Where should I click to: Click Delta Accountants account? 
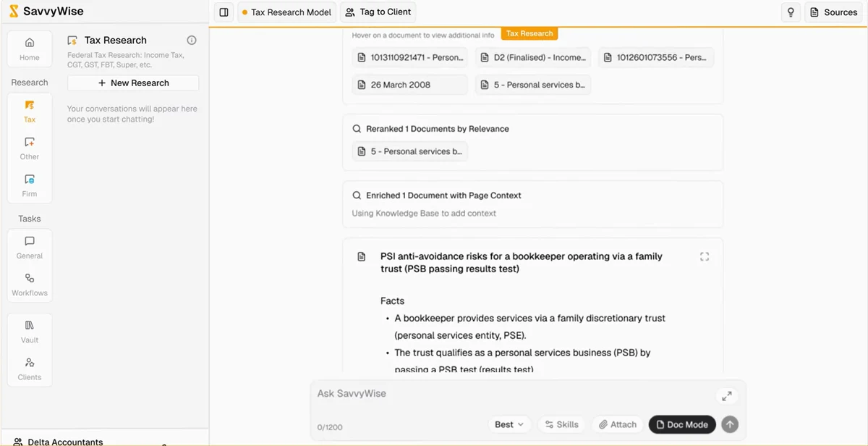(65, 441)
